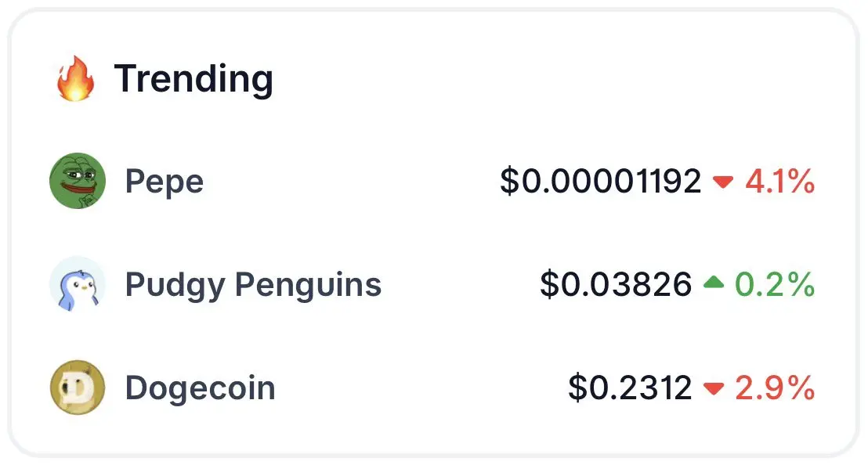868x465 pixels.
Task: Click the red down arrow beside 4.1%
Action: click(723, 182)
